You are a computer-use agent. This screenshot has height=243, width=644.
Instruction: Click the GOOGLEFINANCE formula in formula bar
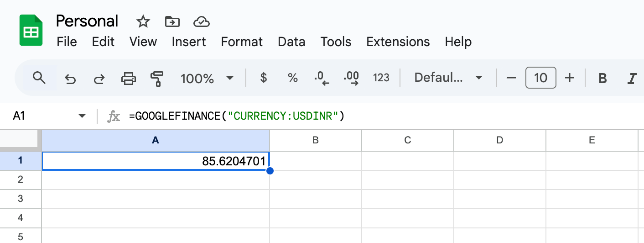pyautogui.click(x=237, y=116)
